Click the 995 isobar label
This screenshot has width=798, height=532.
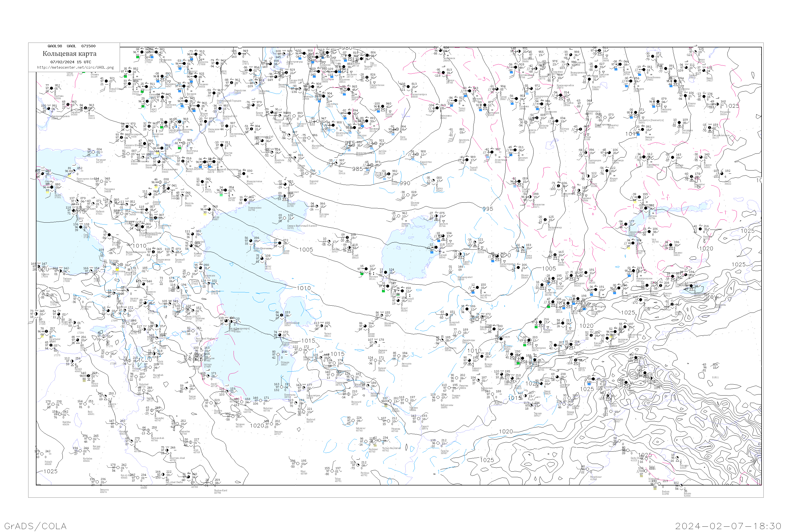(488, 209)
